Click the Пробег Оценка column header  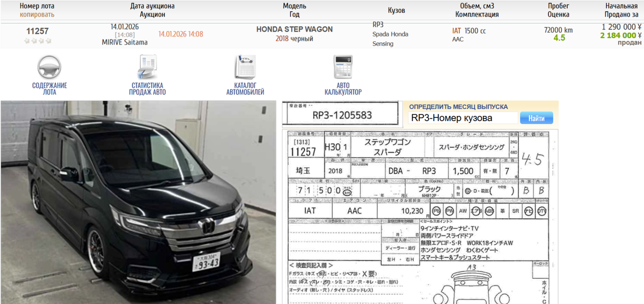(559, 10)
